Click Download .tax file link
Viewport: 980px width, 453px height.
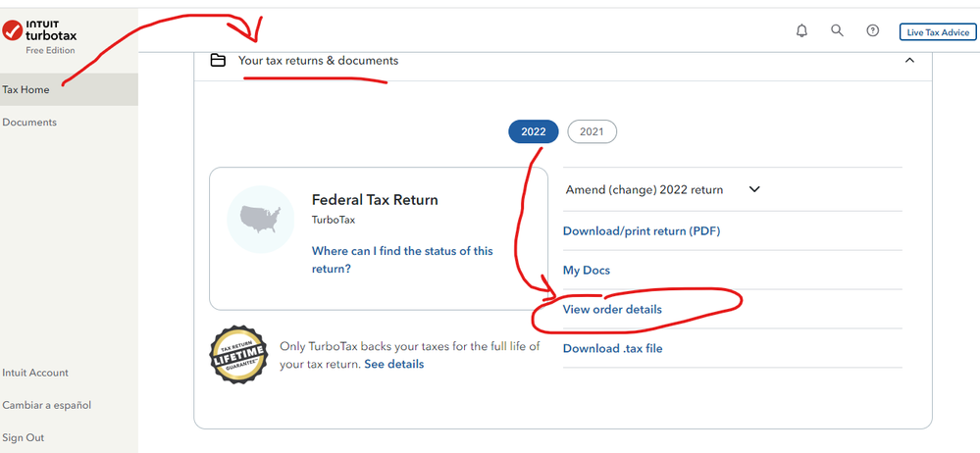tap(612, 348)
